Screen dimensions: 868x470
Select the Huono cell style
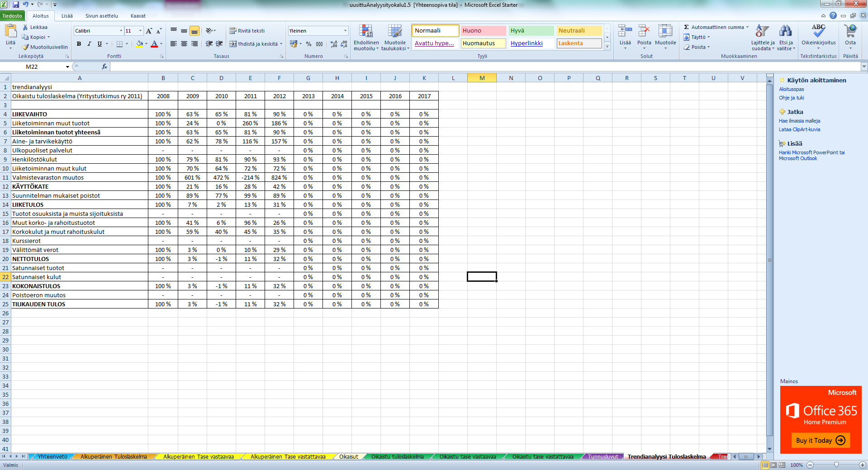tap(484, 31)
